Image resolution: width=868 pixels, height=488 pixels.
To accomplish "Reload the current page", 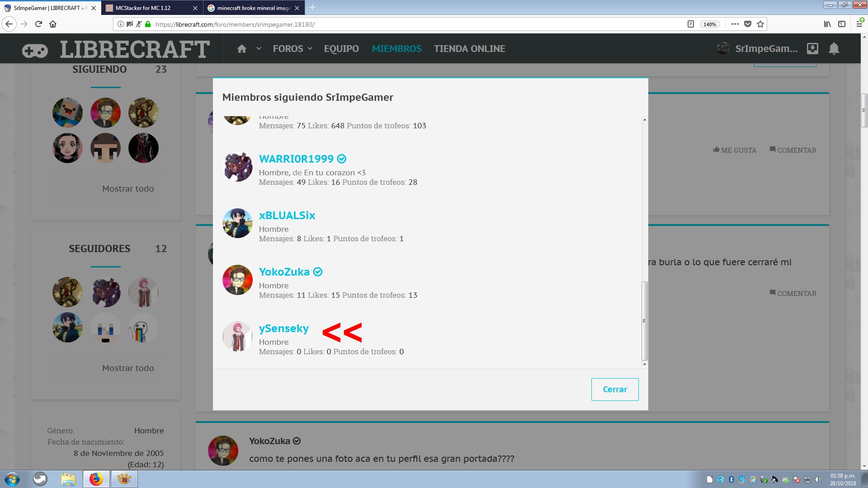I will click(x=38, y=24).
